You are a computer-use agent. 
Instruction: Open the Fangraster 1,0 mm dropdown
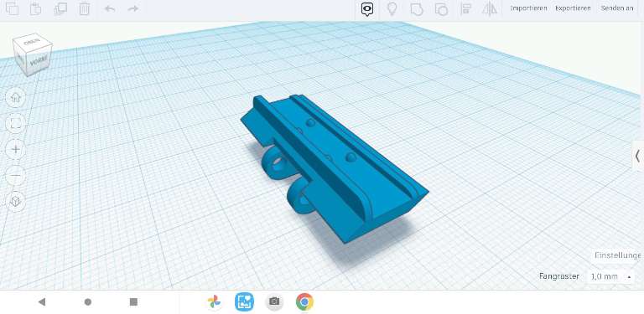click(610, 276)
